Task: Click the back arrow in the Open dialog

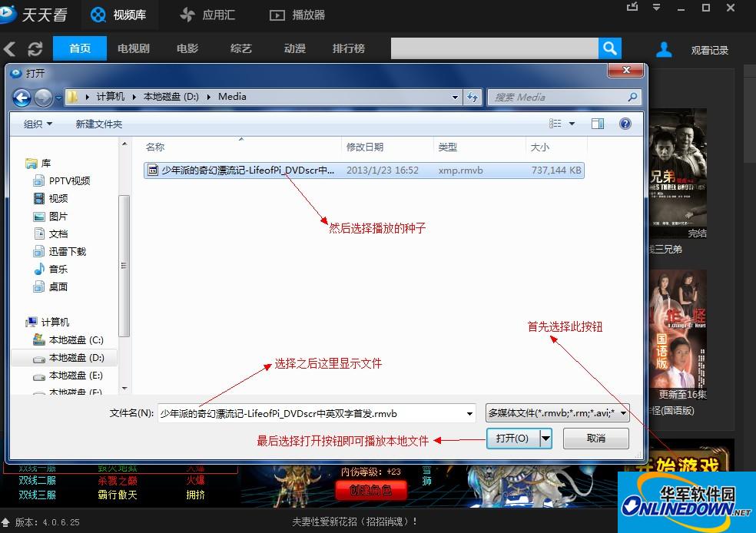Action: (22, 97)
